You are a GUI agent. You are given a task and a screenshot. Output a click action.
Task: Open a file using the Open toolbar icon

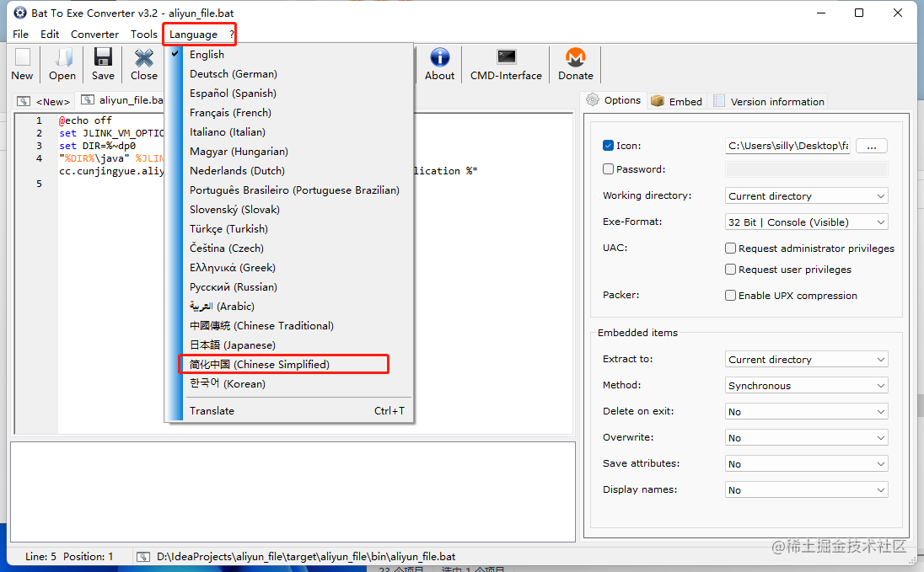coord(62,63)
